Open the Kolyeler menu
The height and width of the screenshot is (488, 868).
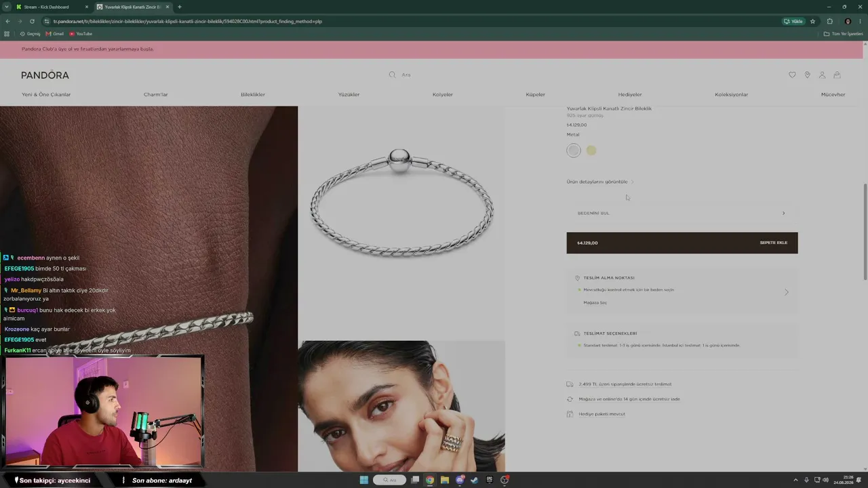point(443,95)
